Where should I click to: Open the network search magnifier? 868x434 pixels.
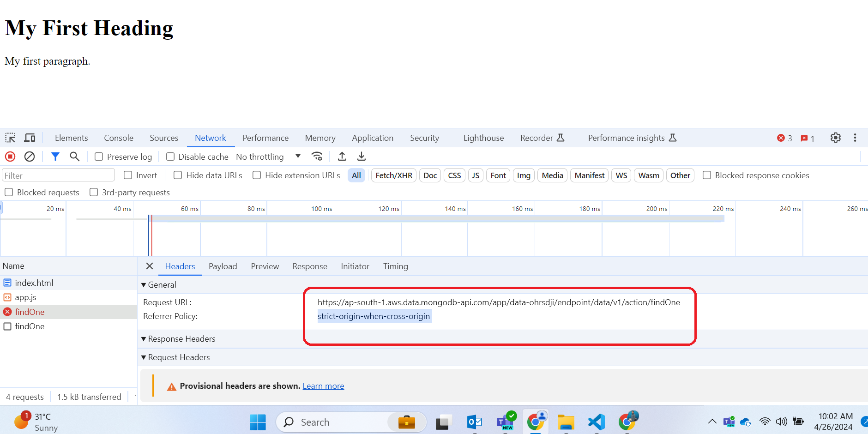74,157
